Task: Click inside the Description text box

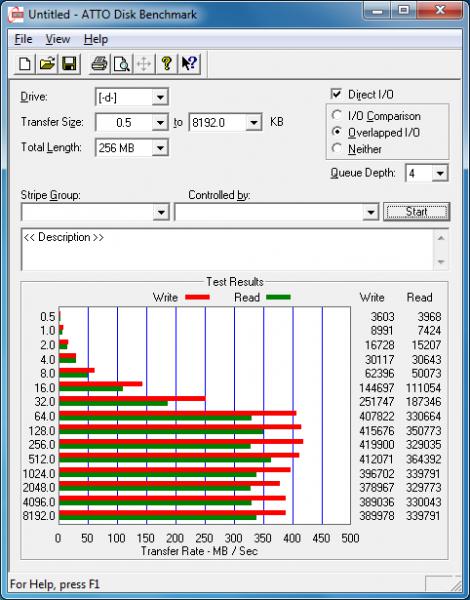Action: click(228, 249)
